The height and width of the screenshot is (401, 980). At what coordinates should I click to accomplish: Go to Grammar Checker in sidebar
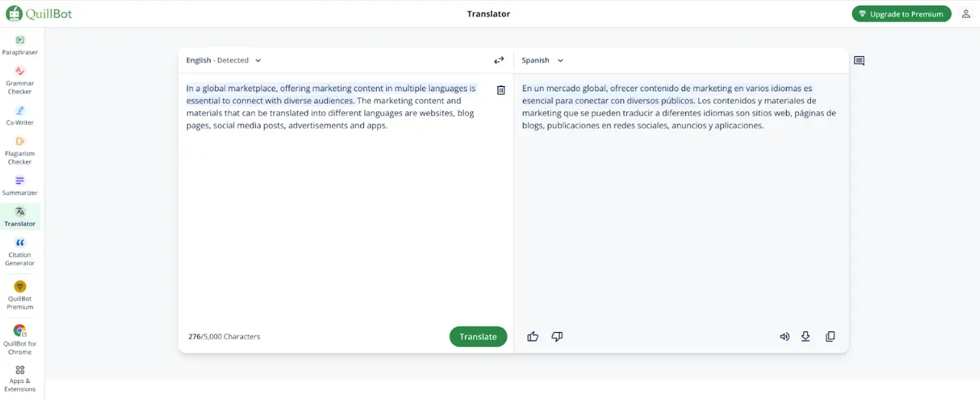point(20,79)
